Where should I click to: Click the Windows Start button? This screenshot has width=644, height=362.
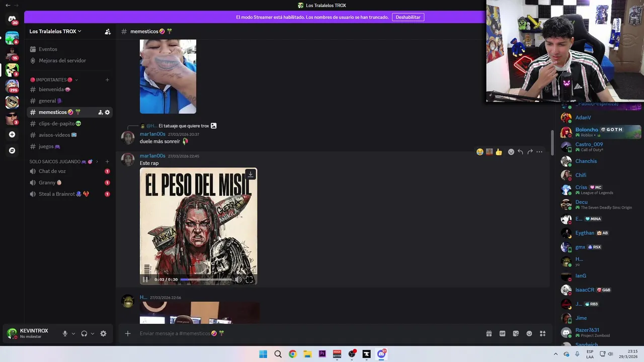pos(263,354)
